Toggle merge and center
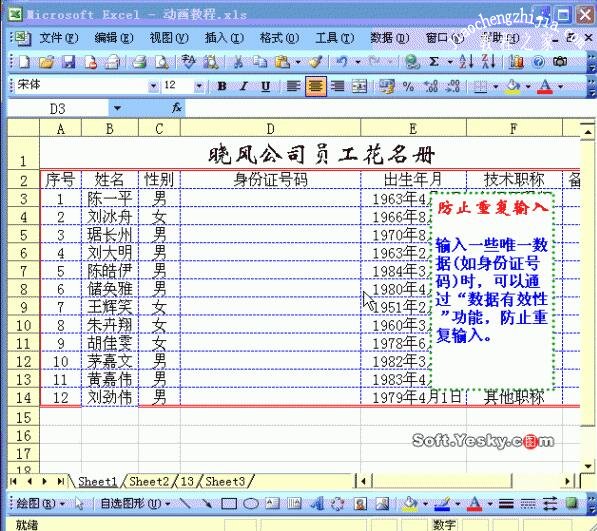The height and width of the screenshot is (531, 597). pos(359,86)
